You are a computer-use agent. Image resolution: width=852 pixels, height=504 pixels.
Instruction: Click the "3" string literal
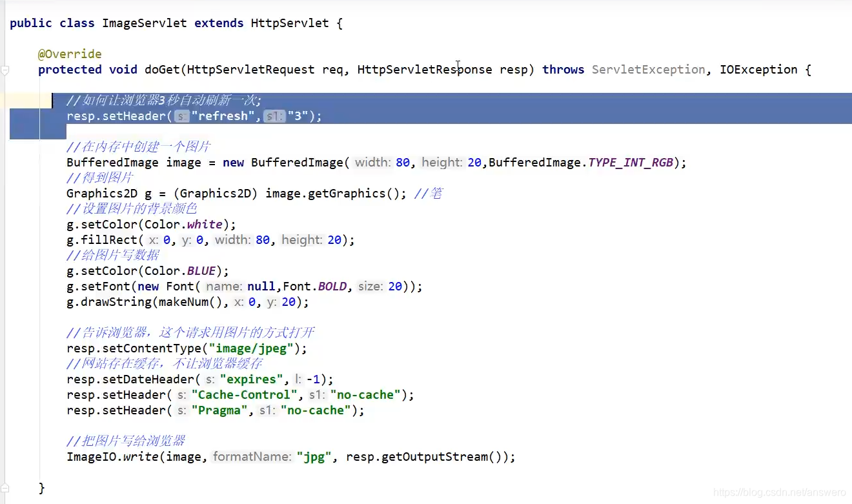click(x=299, y=116)
